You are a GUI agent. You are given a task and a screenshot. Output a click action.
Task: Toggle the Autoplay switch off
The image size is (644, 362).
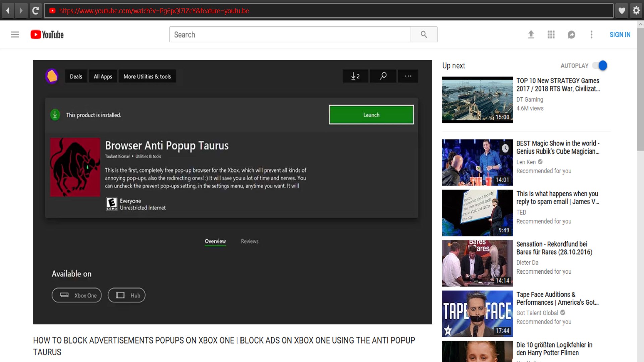600,66
